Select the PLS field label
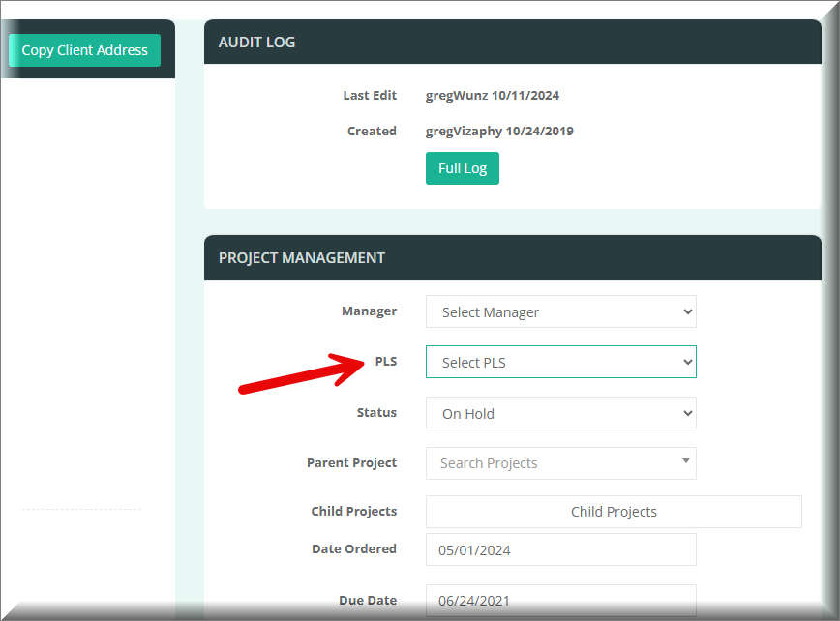840x621 pixels. [385, 362]
